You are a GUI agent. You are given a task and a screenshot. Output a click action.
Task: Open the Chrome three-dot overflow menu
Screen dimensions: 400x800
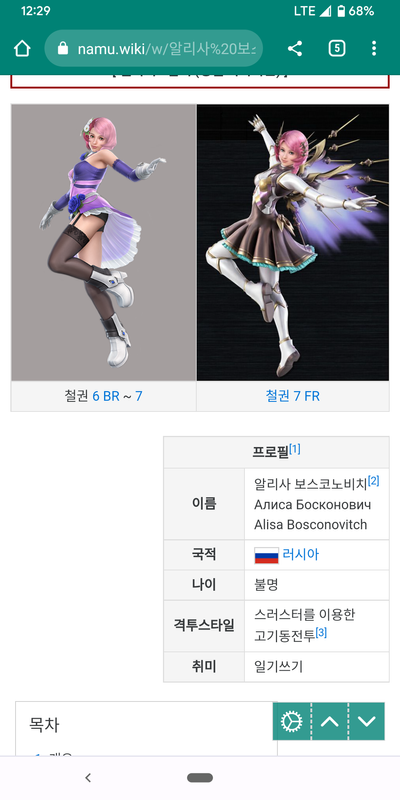pos(374,48)
